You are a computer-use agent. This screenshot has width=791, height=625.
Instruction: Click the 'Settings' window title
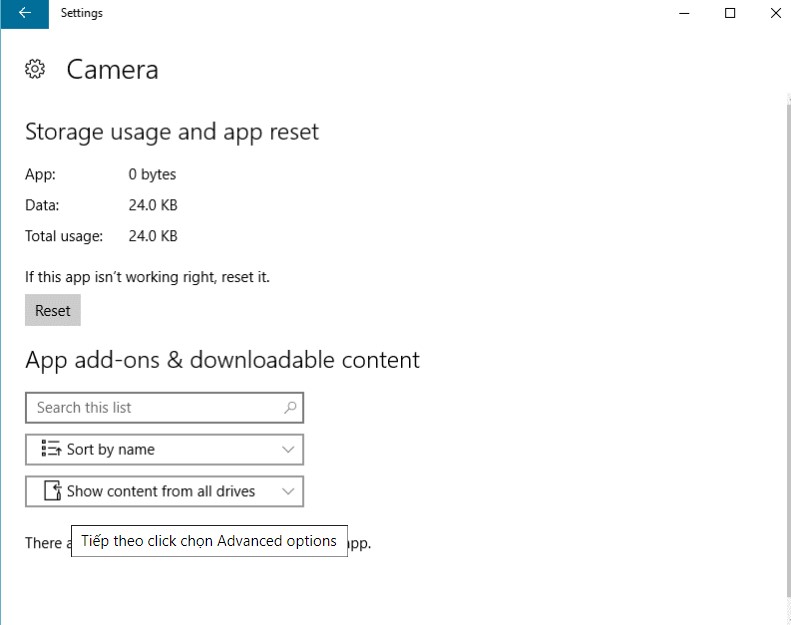(82, 13)
